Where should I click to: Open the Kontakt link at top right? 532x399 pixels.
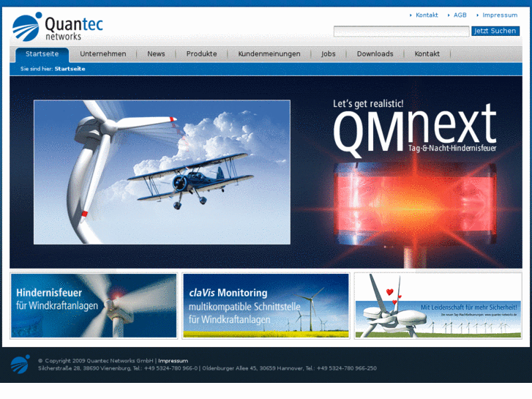pyautogui.click(x=427, y=15)
